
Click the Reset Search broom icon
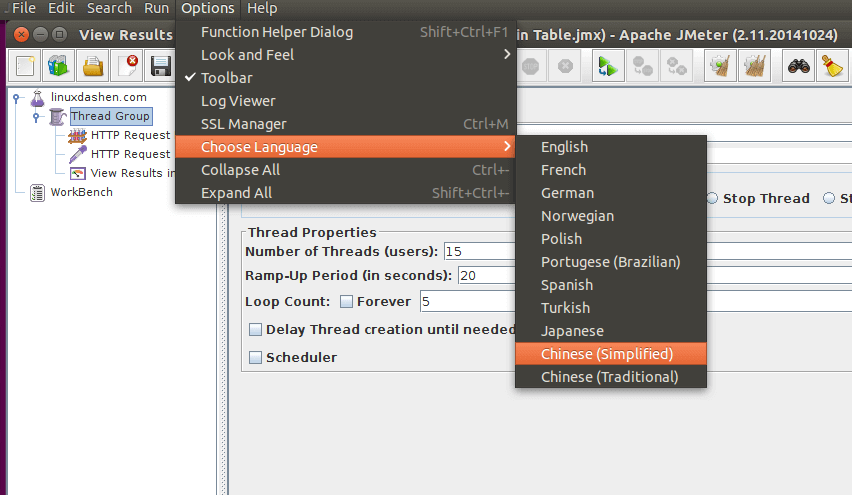tap(832, 67)
